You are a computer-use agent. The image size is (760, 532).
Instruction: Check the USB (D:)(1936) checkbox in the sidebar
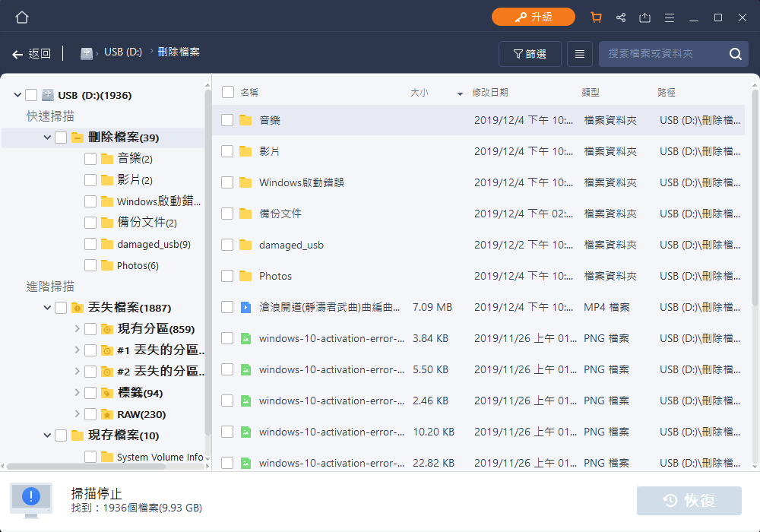30,94
